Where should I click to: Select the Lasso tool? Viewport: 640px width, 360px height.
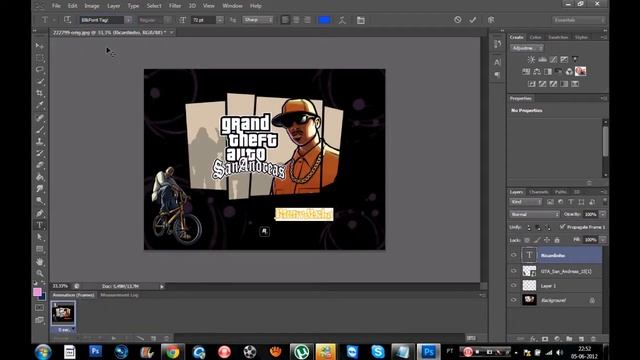(39, 69)
